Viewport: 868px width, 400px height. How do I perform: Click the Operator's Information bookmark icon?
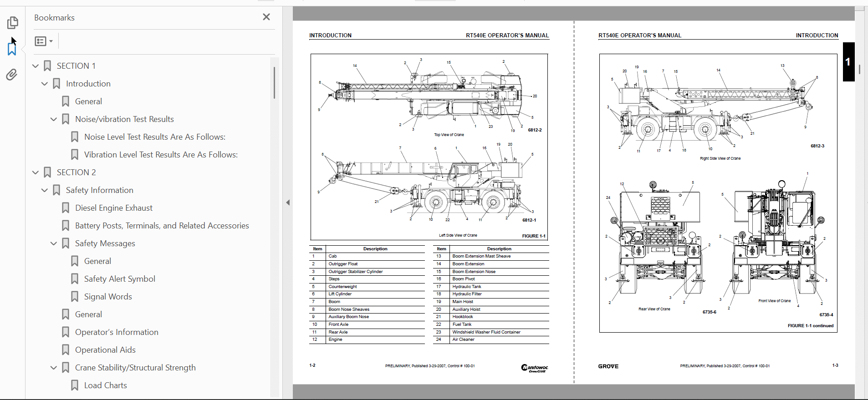(x=66, y=332)
